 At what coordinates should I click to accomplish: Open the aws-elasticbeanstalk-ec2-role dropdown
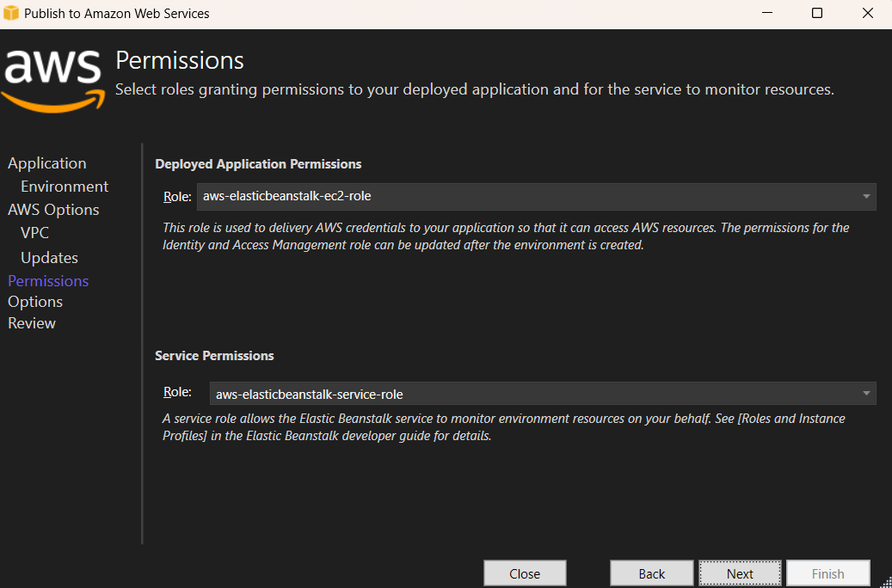536,197
